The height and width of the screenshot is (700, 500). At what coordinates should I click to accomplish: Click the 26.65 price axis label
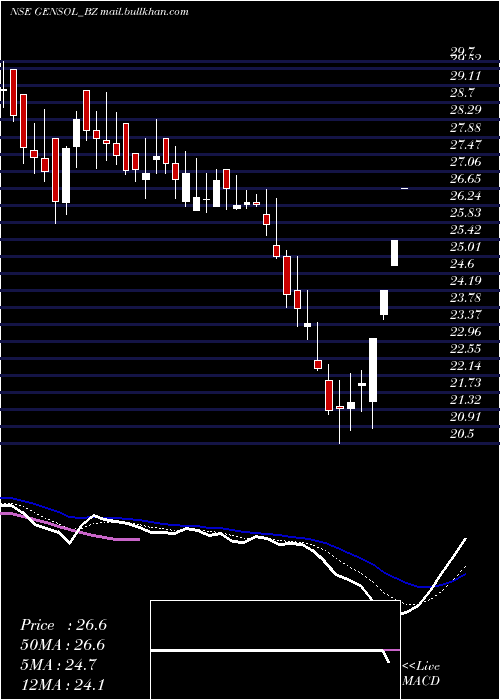pyautogui.click(x=466, y=179)
